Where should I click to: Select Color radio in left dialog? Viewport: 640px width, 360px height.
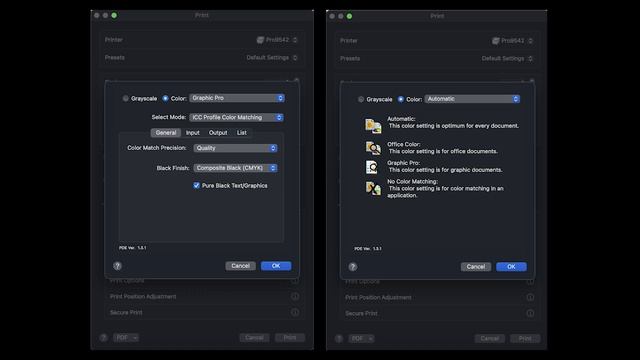tap(165, 98)
